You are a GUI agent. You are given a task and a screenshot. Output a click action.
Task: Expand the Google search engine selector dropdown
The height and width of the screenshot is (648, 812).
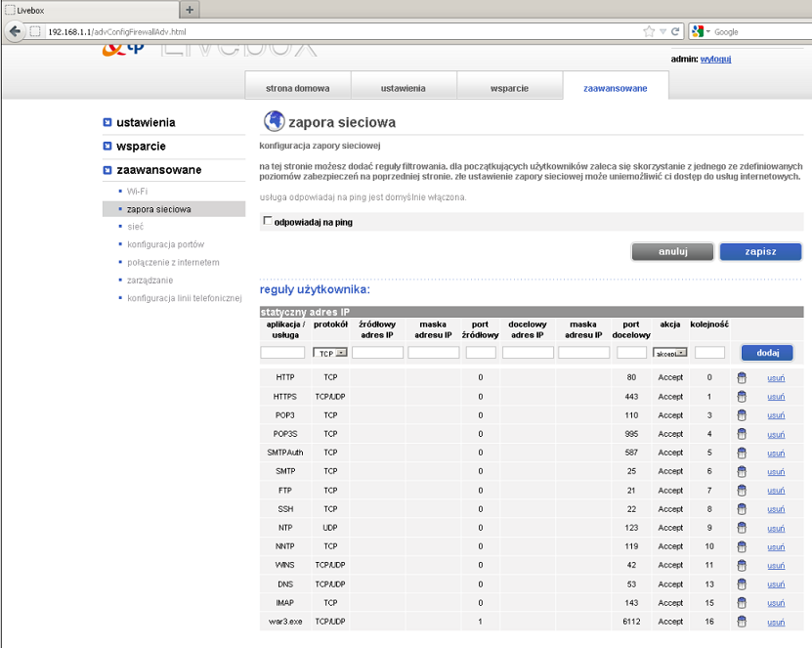(703, 31)
